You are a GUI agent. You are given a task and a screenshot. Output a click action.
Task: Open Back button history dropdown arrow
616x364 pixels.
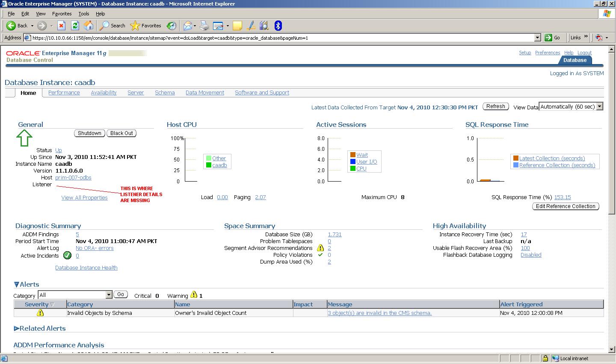point(32,26)
